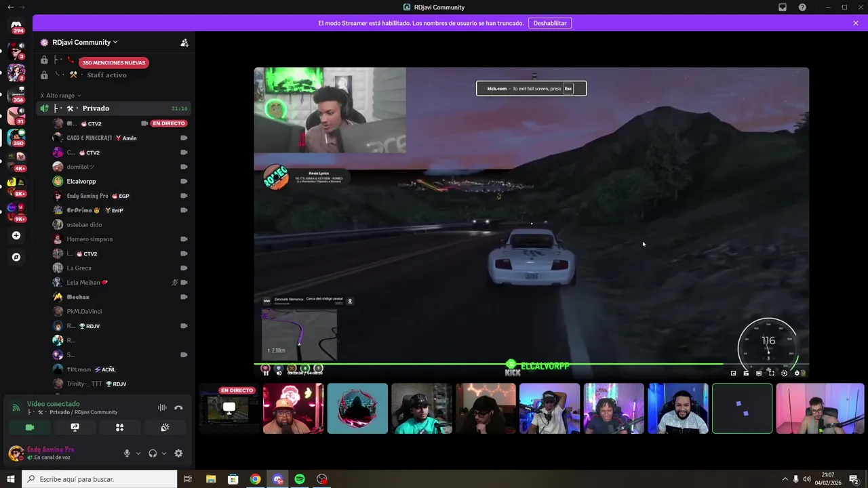
Task: Open the Discord inbox icon in title bar
Action: pos(783,7)
